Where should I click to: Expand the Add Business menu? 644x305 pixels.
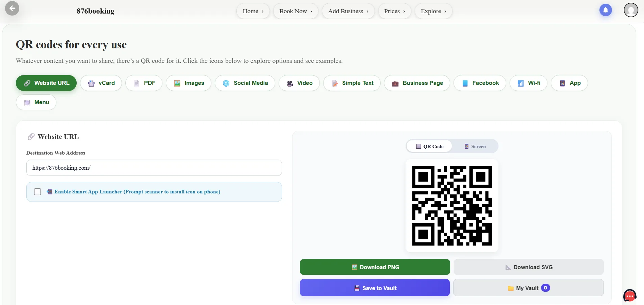pos(348,11)
